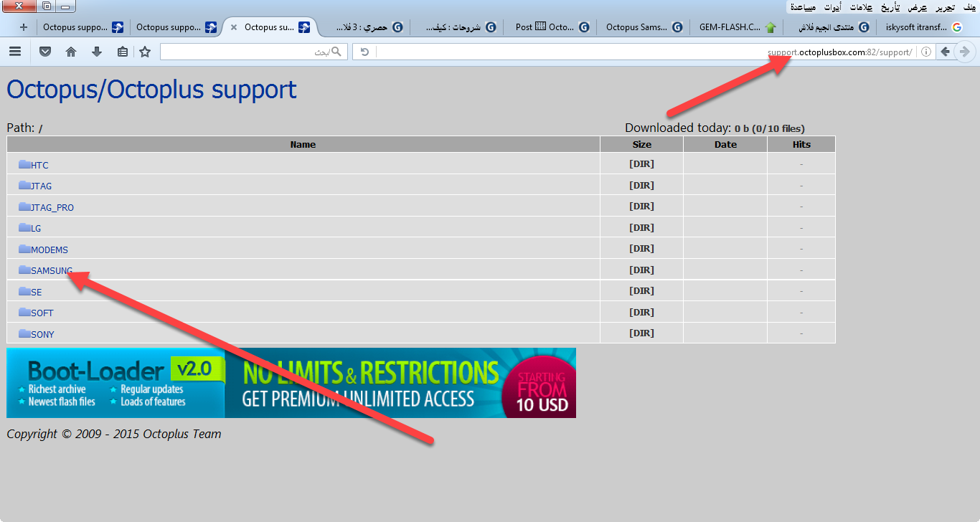Go back one page
980x522 pixels.
946,52
